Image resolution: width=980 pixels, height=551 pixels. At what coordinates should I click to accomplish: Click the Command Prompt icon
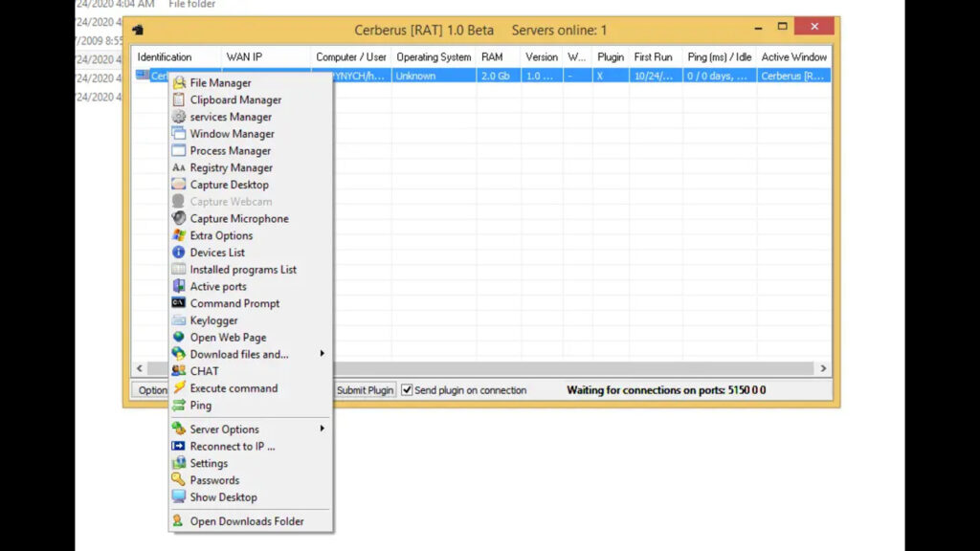(x=179, y=302)
